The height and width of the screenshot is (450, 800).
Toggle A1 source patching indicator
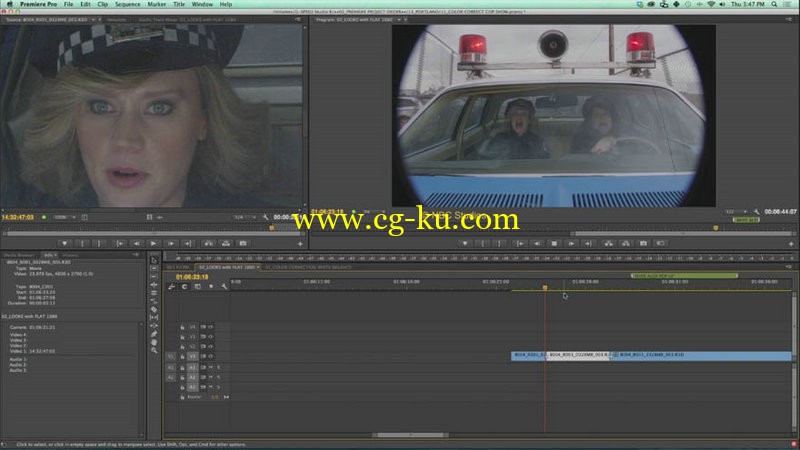point(171,367)
